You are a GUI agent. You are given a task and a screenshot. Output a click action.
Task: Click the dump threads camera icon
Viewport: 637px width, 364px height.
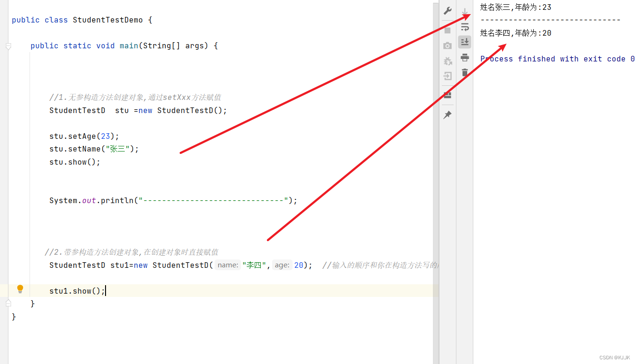[x=447, y=45]
